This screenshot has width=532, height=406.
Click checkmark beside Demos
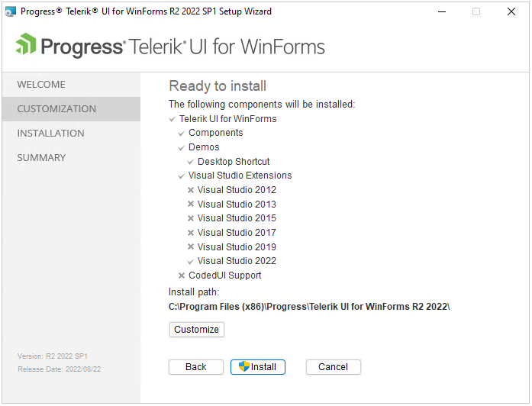(182, 148)
